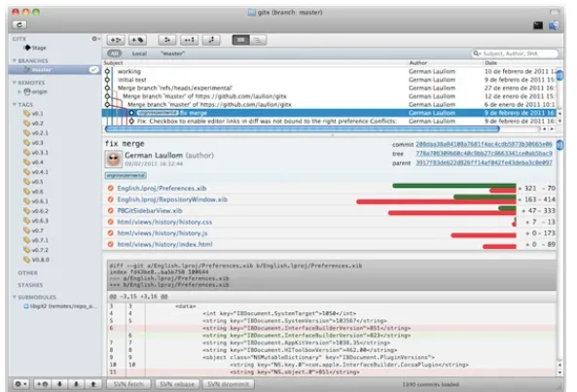Open the Terminal icon at top right
Viewport: 577px width, 392px height.
538,25
